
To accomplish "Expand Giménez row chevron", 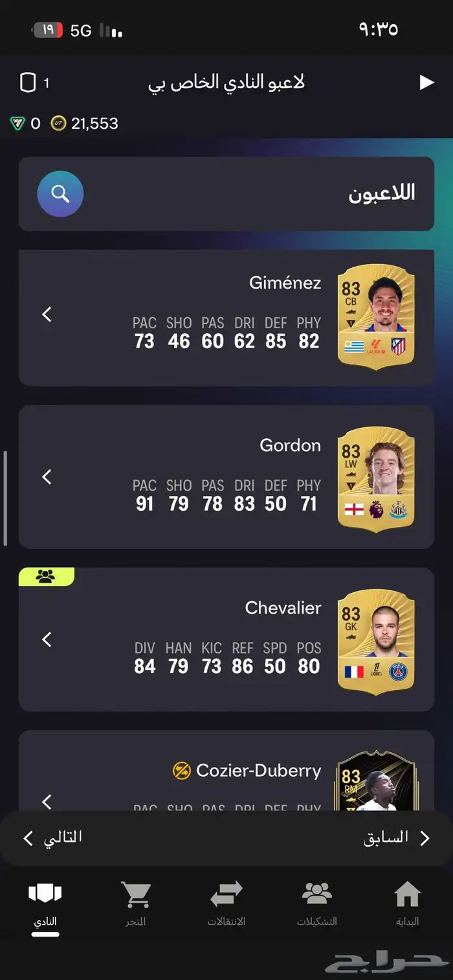I will 47,315.
